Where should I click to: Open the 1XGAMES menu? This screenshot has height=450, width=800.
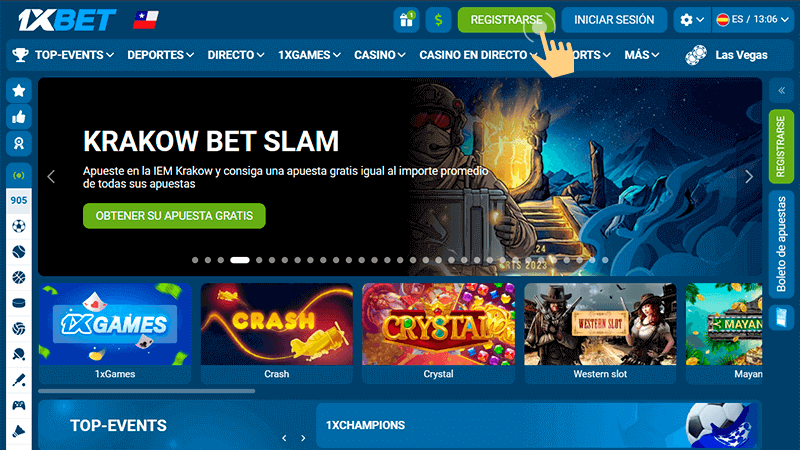[x=309, y=55]
